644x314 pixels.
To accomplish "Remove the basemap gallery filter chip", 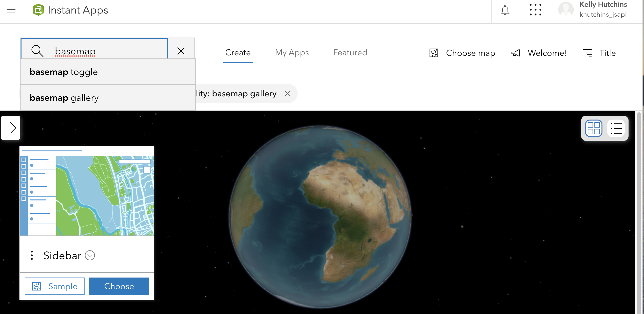I will [287, 93].
